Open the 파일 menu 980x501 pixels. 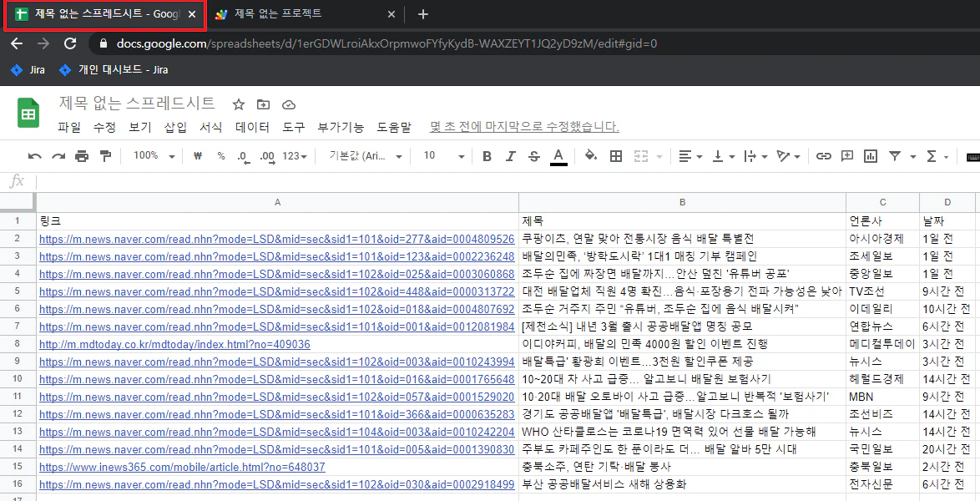(x=69, y=127)
